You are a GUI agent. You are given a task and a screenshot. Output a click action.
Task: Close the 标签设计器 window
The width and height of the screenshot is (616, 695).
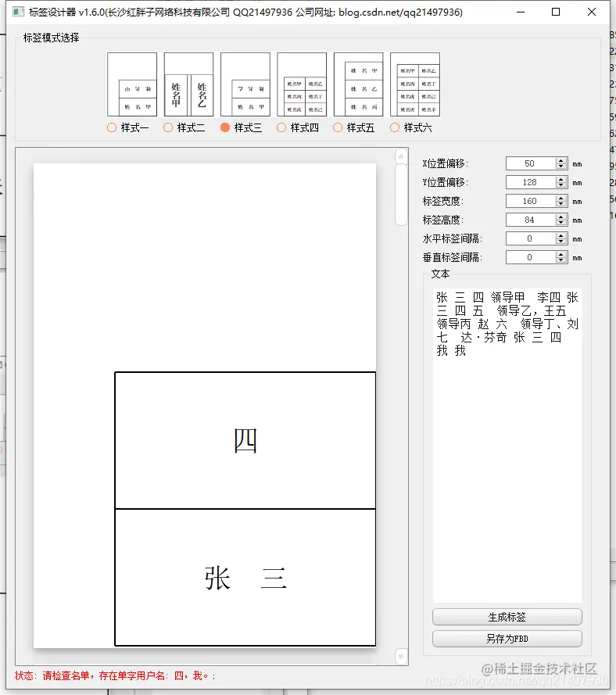pyautogui.click(x=592, y=12)
